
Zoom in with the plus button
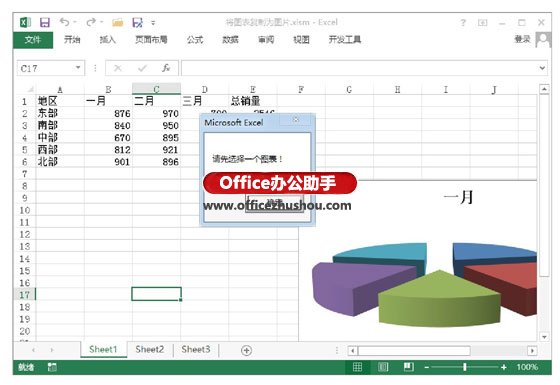point(504,367)
